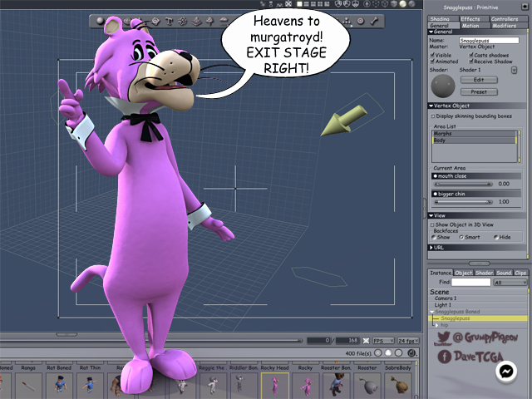Screen dimensions: 532x399
Task: Choose bounding box display mode
Action: click(x=376, y=3)
